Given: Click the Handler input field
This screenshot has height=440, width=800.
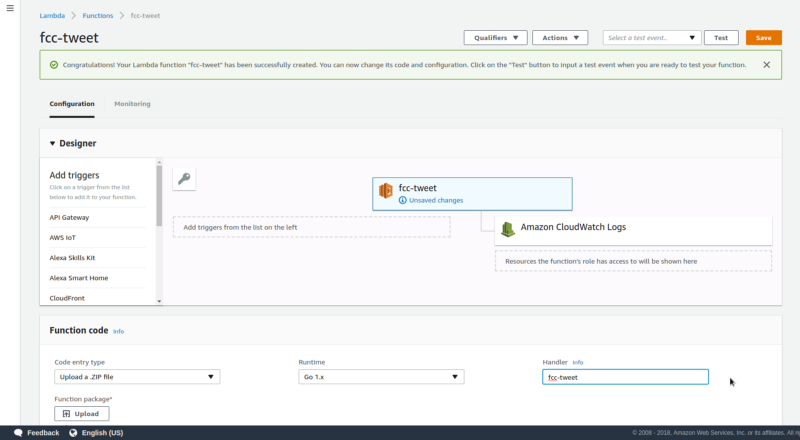Looking at the screenshot, I should (x=625, y=377).
